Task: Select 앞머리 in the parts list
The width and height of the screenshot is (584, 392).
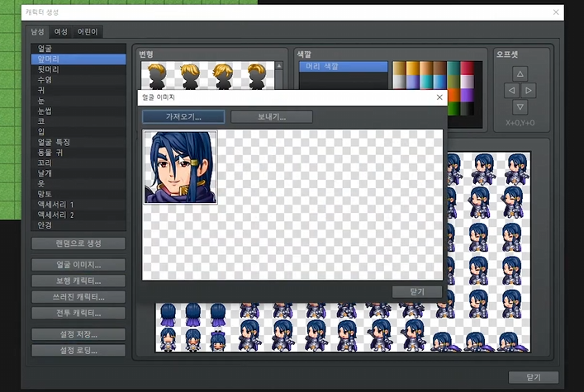Action: click(x=78, y=59)
